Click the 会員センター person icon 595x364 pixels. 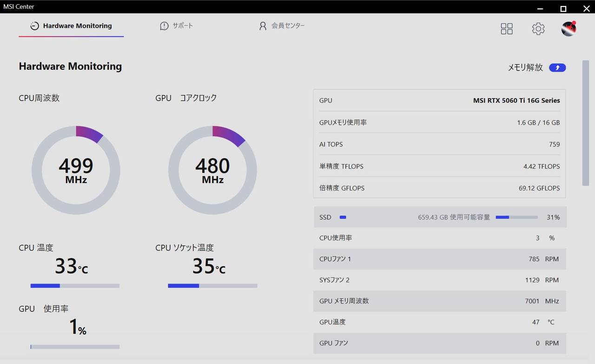(x=263, y=26)
